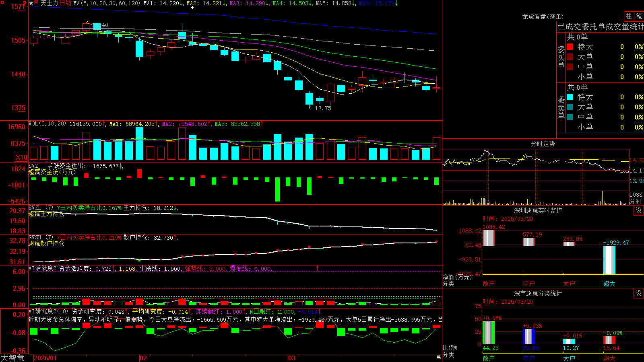Click the X10 volume scale box
Image resolution: width=644 pixels, height=362 pixels.
tap(21, 157)
